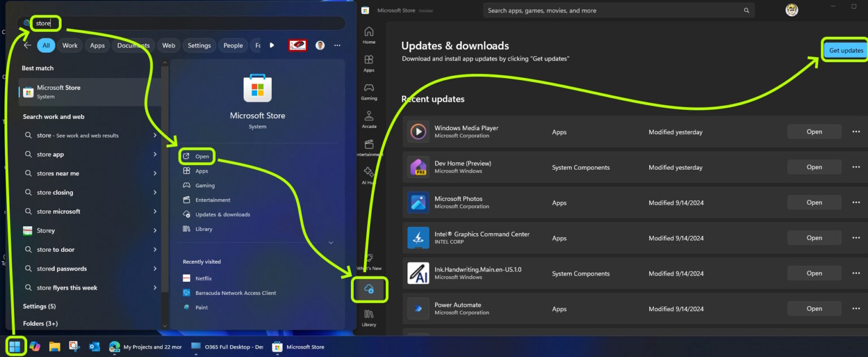Select the Documents filter tab
The image size is (868, 357).
[133, 45]
